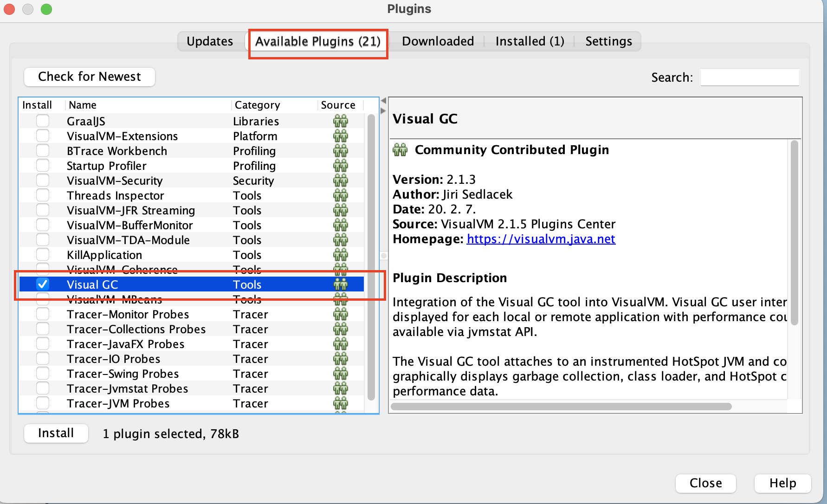Click the source icon in the VisualVM-JFR Streaming row
This screenshot has width=827, height=504.
click(340, 210)
